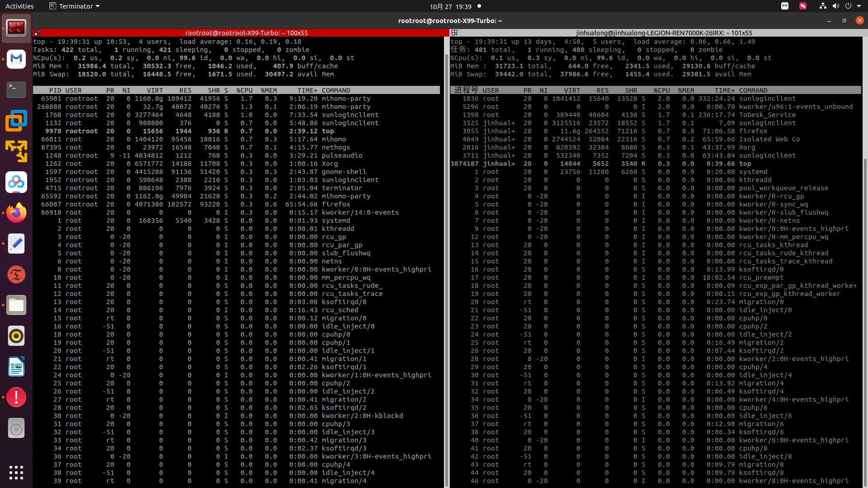Click the right pane grid icon
Image resolution: width=868 pixels, height=488 pixels.
[x=455, y=33]
